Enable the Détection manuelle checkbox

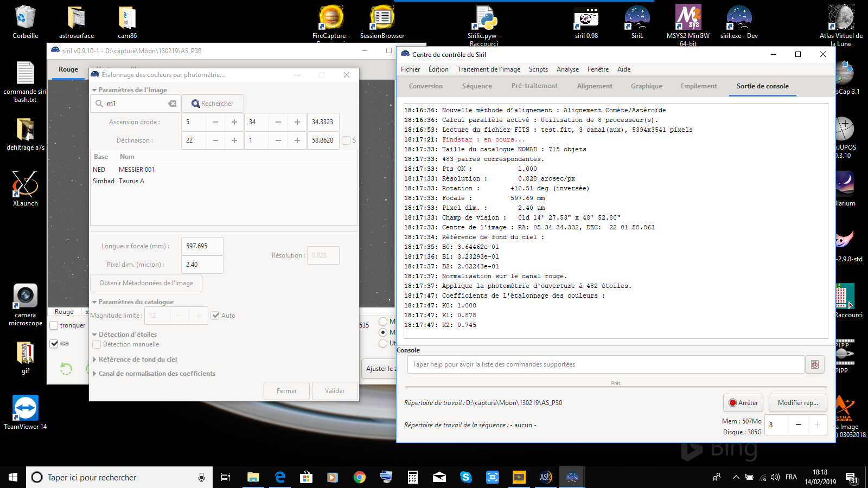click(x=97, y=344)
